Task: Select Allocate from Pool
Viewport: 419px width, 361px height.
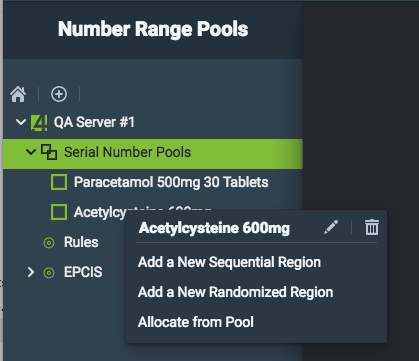Action: pos(196,322)
